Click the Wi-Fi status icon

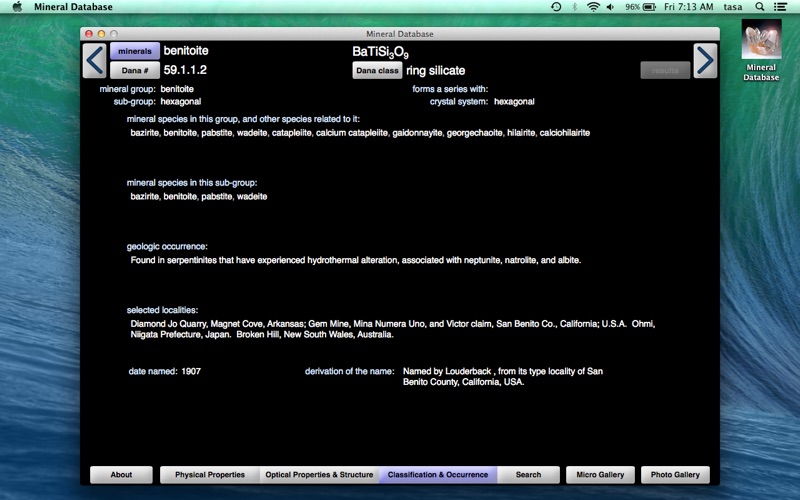[593, 7]
